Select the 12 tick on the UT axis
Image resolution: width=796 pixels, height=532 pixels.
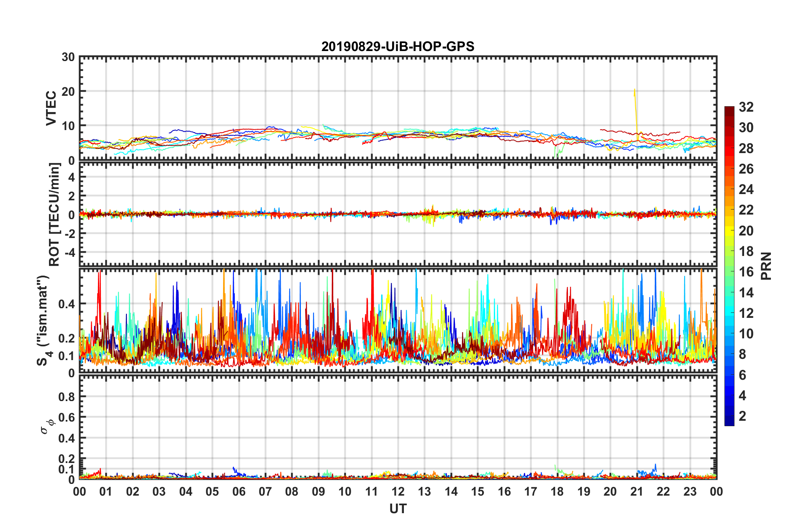[x=398, y=491]
